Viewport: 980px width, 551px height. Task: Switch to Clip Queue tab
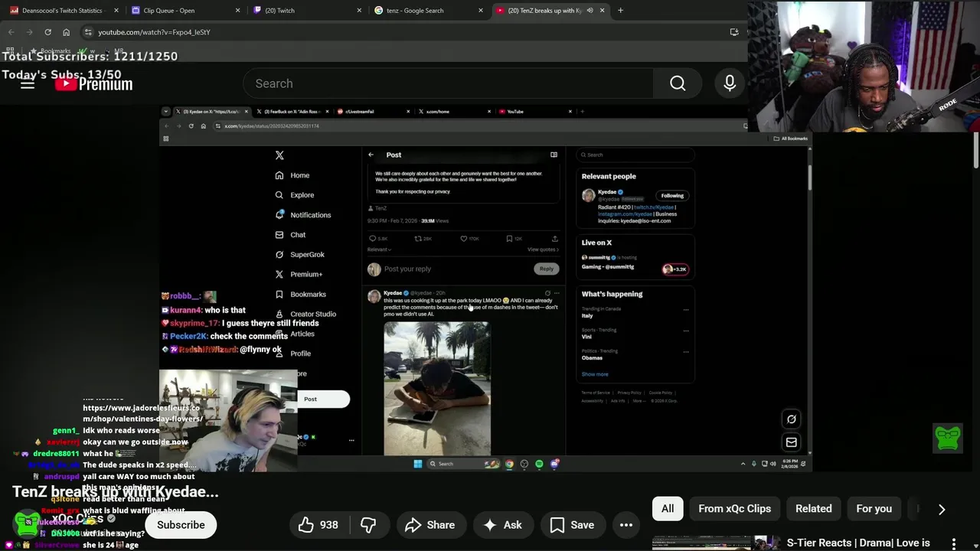pos(184,11)
